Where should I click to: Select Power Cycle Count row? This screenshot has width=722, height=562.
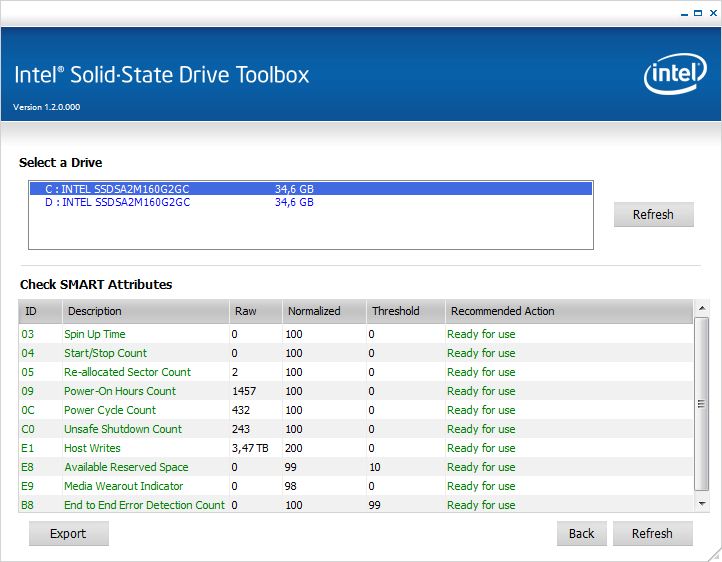[x=355, y=410]
